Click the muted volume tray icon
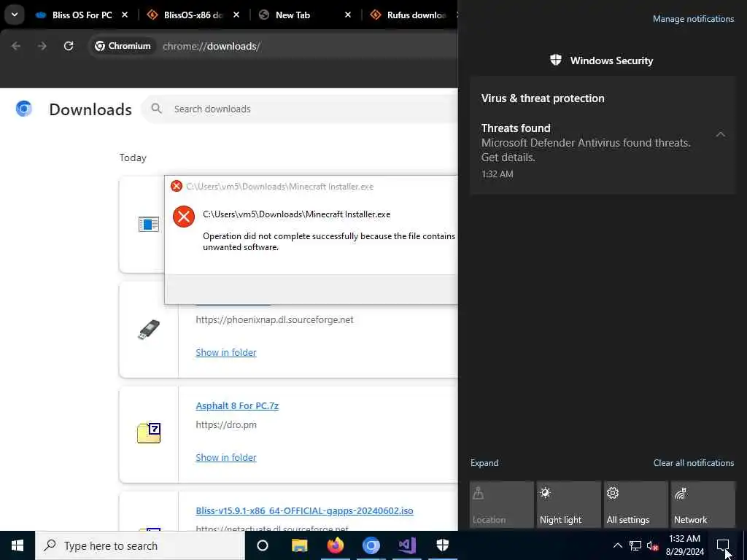The width and height of the screenshot is (747, 560). tap(652, 545)
